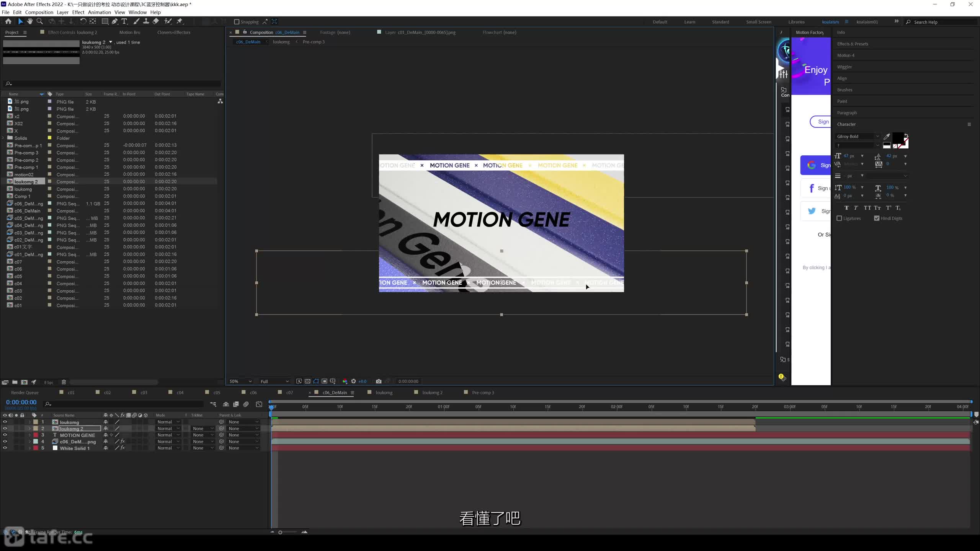
Task: Click the fill color swatch in Character panel
Action: coord(898,138)
